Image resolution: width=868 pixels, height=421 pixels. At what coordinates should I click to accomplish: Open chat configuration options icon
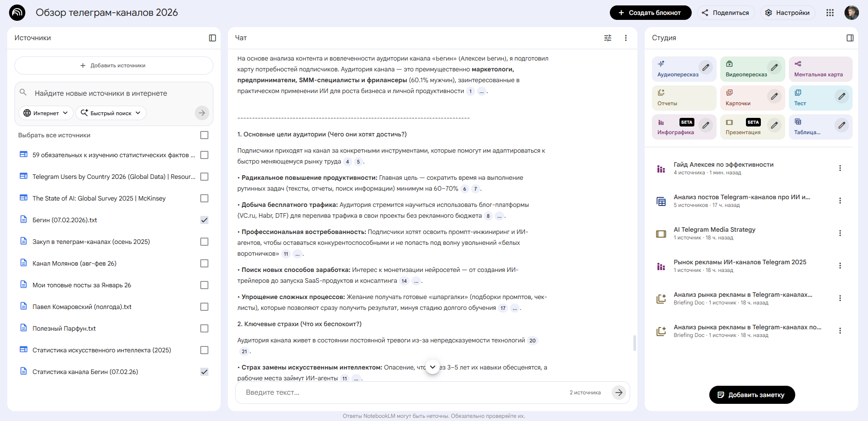point(608,38)
